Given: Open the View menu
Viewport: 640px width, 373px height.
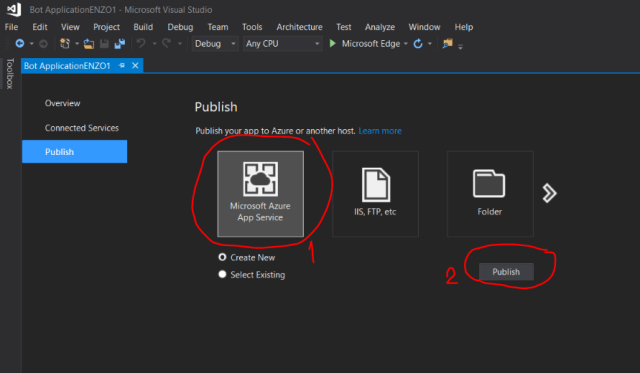Looking at the screenshot, I should [70, 27].
